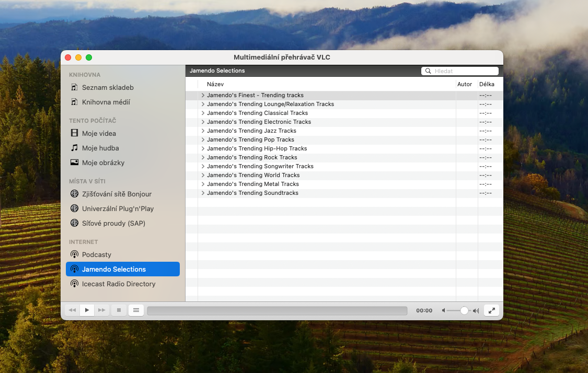588x373 pixels.
Task: Adjust the volume slider knob
Action: [x=464, y=310]
